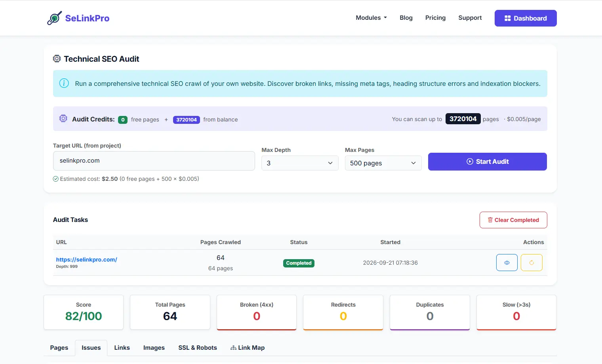This screenshot has height=364, width=602.
Task: Click the SeLinkPro logo icon
Action: 54,18
